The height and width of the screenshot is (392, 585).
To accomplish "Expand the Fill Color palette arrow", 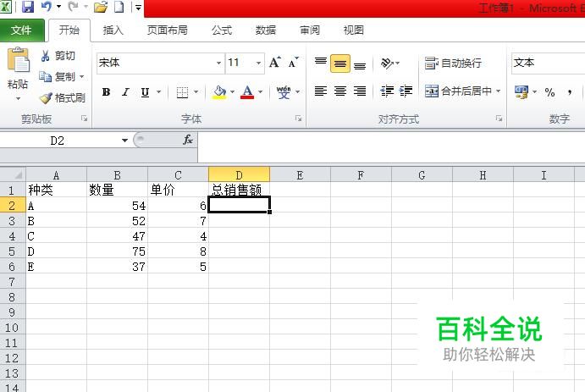I will click(233, 91).
